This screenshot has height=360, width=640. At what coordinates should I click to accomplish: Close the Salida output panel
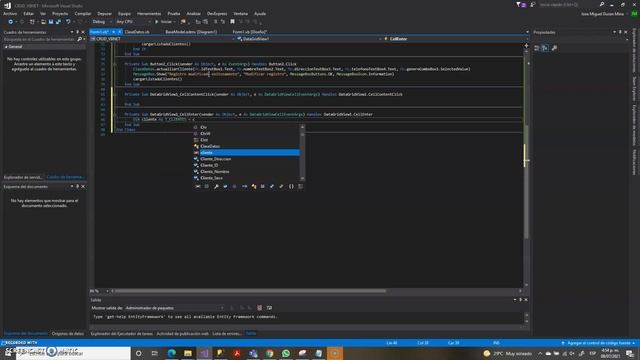(x=526, y=300)
